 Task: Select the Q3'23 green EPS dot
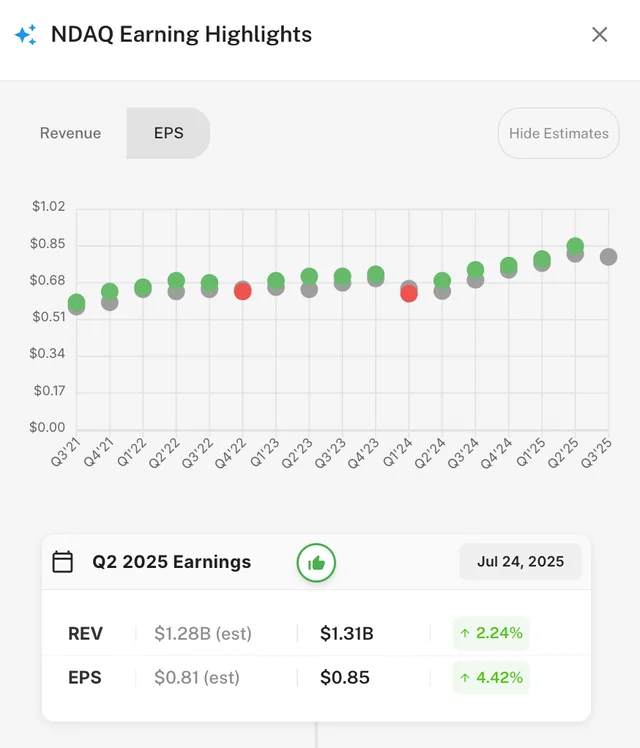[x=342, y=276]
